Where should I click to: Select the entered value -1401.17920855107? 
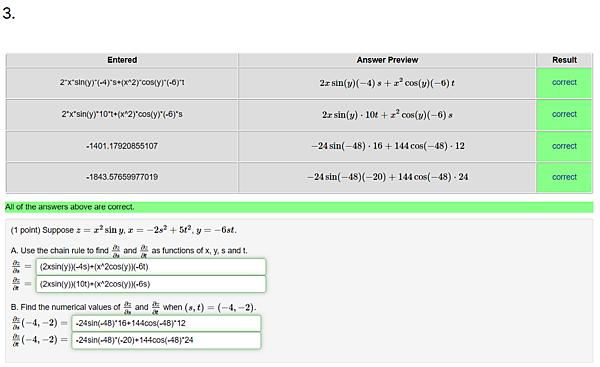pyautogui.click(x=122, y=146)
